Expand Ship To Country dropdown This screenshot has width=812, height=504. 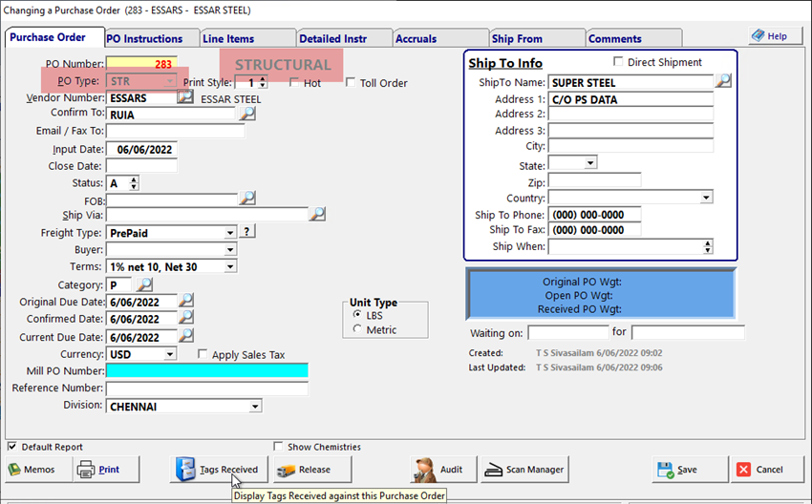pos(706,198)
